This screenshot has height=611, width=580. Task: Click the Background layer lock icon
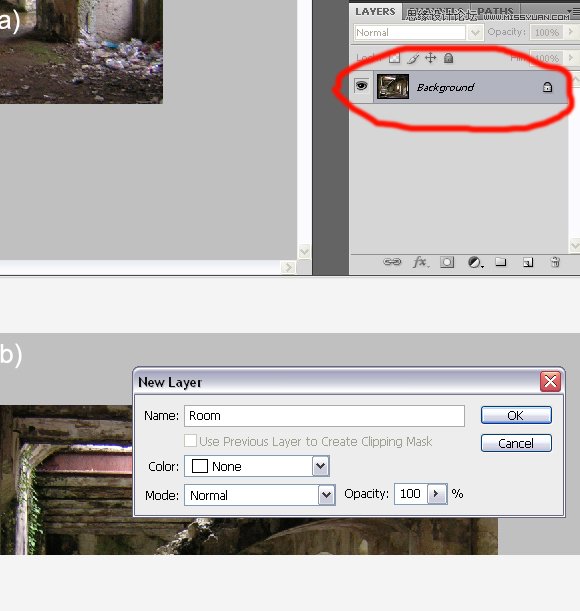tap(548, 87)
